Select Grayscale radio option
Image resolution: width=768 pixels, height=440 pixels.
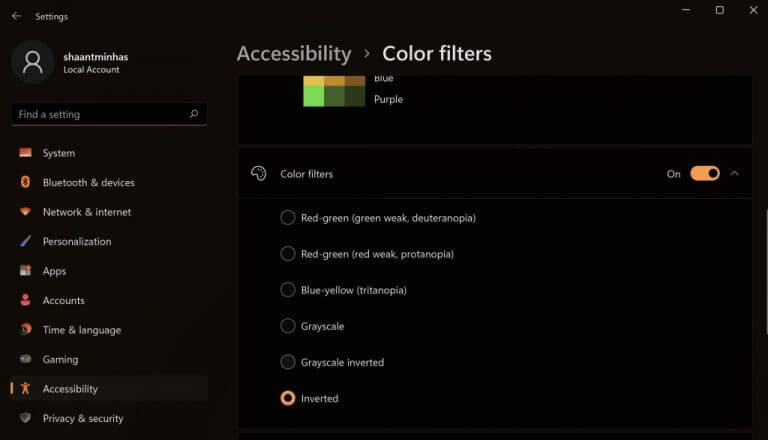point(288,326)
